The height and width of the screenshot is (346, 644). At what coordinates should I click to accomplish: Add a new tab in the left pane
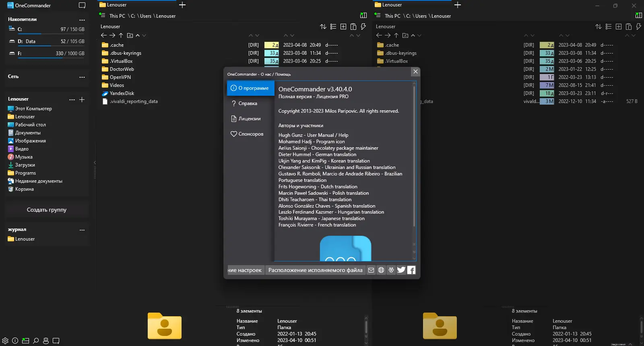[182, 5]
